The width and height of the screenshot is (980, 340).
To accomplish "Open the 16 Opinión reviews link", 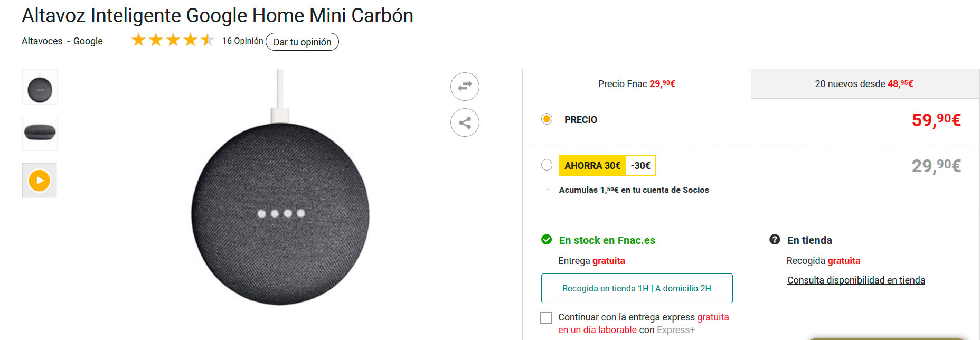I will [242, 41].
